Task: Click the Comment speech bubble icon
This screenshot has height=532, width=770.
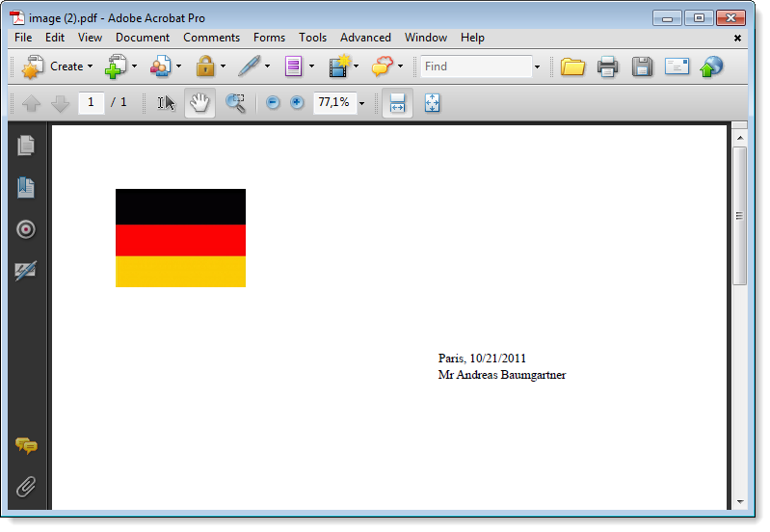Action: point(383,66)
